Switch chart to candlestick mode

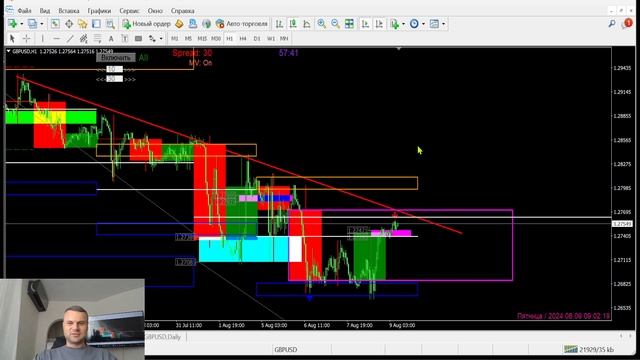293,24
